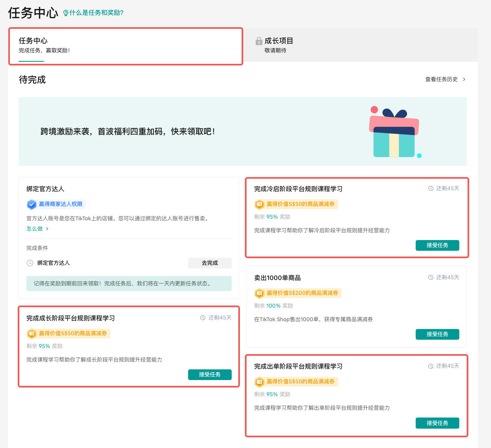Viewport: 491px width, 448px height.
Task: Open the 什么是任务和奖励 help link
Action: (x=96, y=13)
